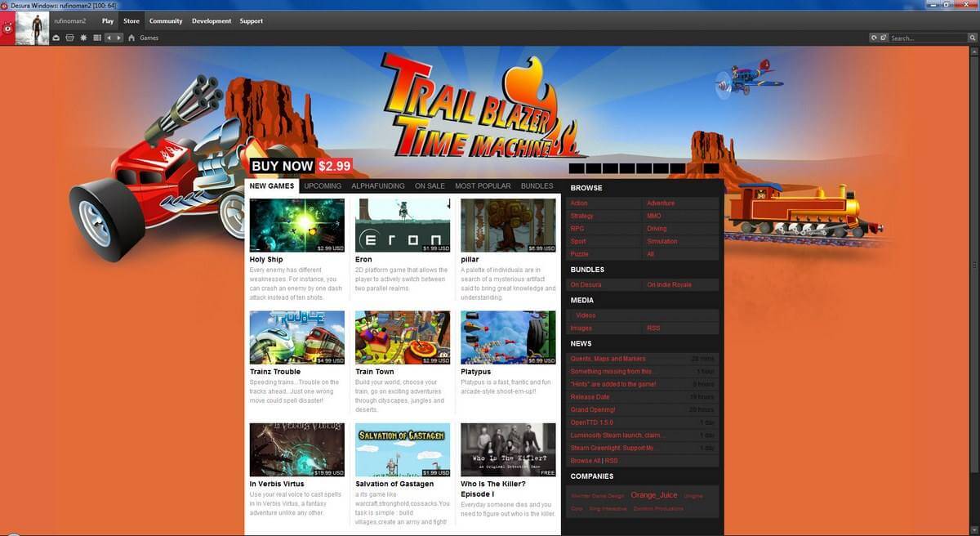Switch to the ON SALE tab
Screen dimensions: 980x536
tap(430, 186)
